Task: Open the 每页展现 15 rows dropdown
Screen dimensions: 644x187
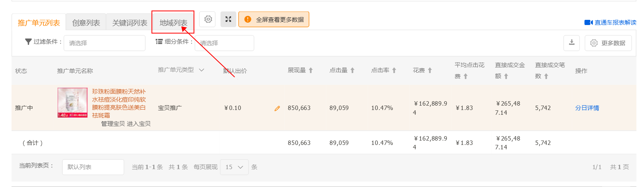Action: [x=234, y=167]
